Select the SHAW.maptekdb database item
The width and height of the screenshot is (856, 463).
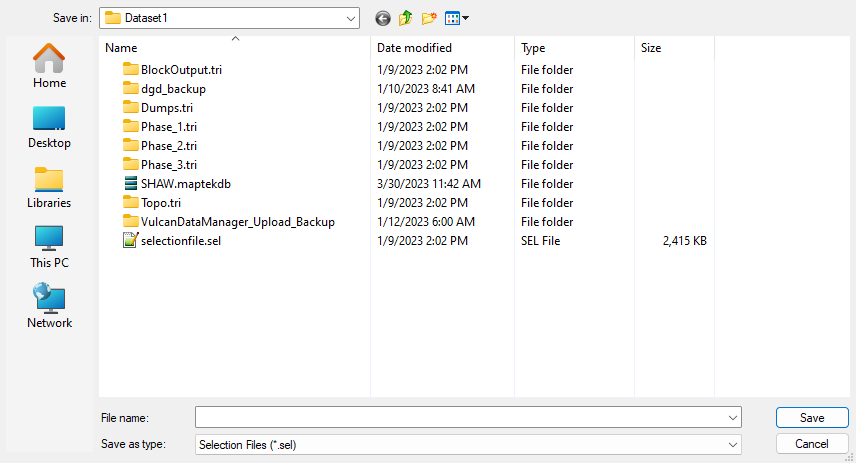pyautogui.click(x=185, y=184)
